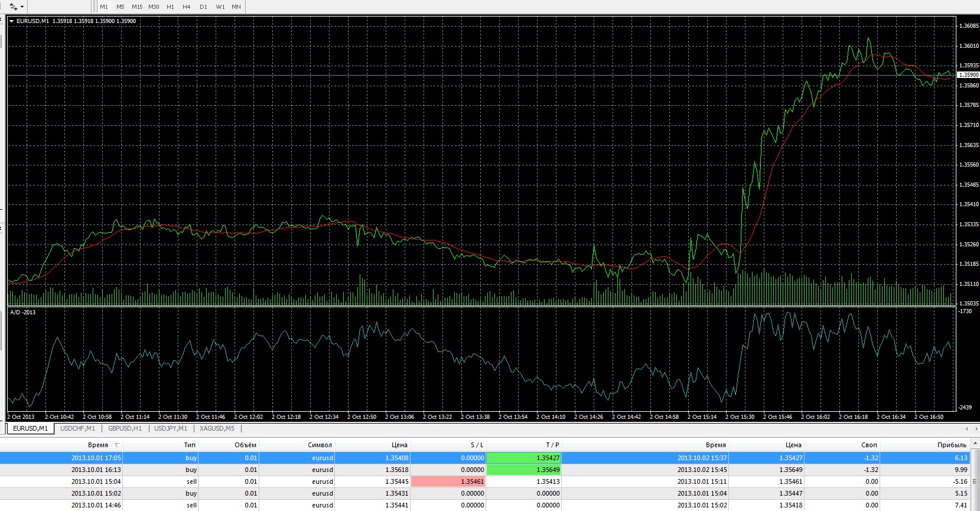Click the green T/P cell 1.35649
Image resolution: width=980 pixels, height=511 pixels.
point(523,470)
